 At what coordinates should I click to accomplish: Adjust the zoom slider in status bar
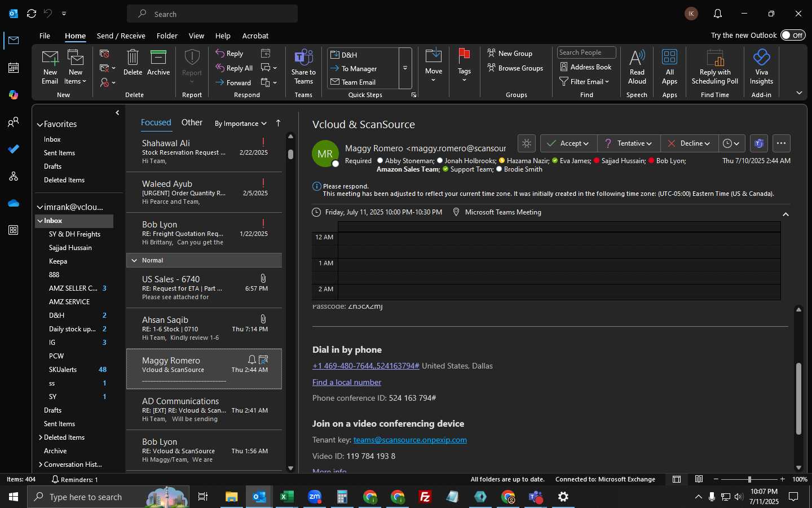coord(749,479)
